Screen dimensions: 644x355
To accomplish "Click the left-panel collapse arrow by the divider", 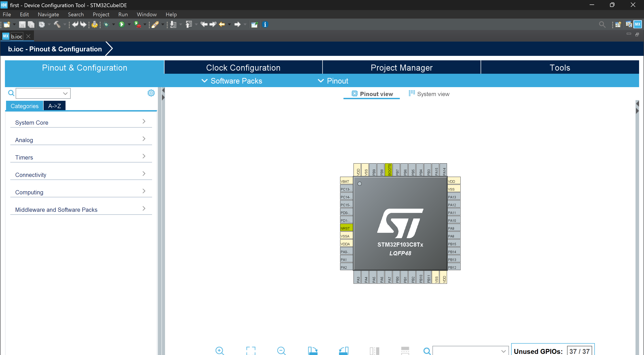I will 163,90.
